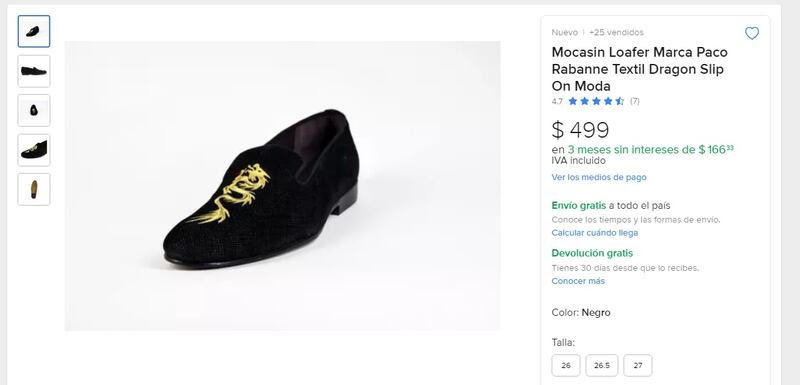Click the $ 499 price
800x385 pixels.
point(580,130)
